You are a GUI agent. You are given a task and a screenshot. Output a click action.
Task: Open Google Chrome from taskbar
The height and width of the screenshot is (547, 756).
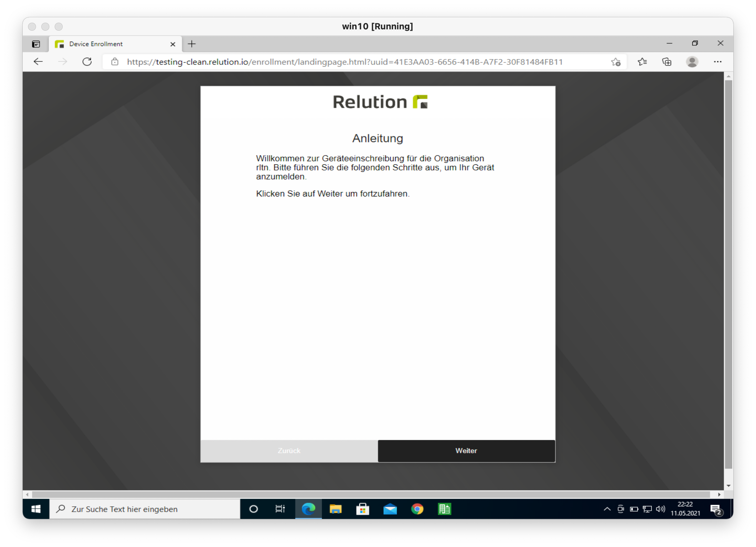point(417,509)
